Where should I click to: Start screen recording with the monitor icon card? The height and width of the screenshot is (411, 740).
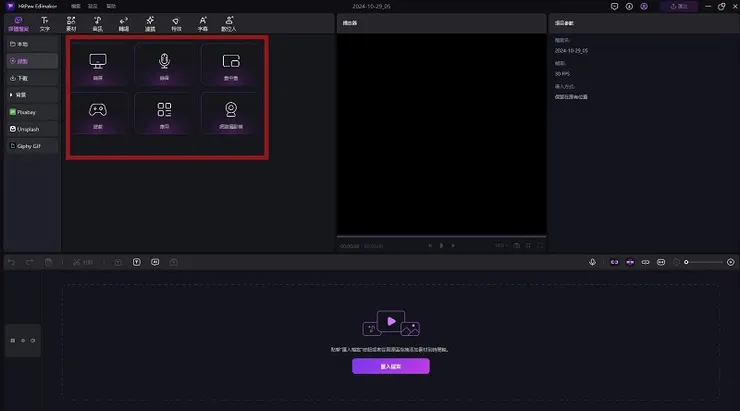click(x=98, y=65)
